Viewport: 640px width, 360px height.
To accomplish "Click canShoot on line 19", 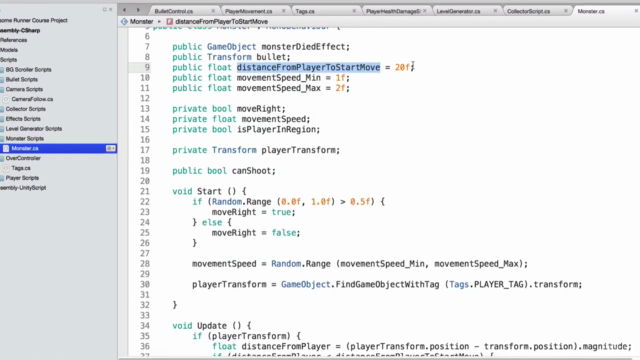I will 251,171.
